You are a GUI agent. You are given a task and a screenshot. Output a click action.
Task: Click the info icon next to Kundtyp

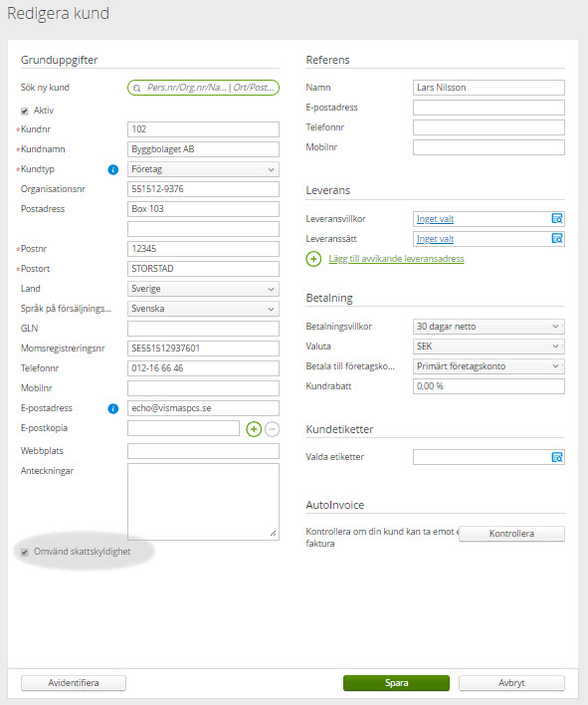113,169
